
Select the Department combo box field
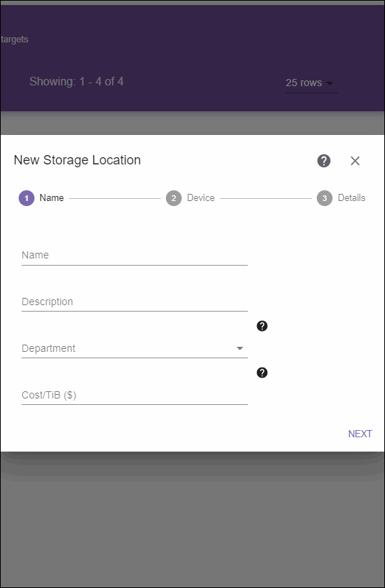[135, 348]
